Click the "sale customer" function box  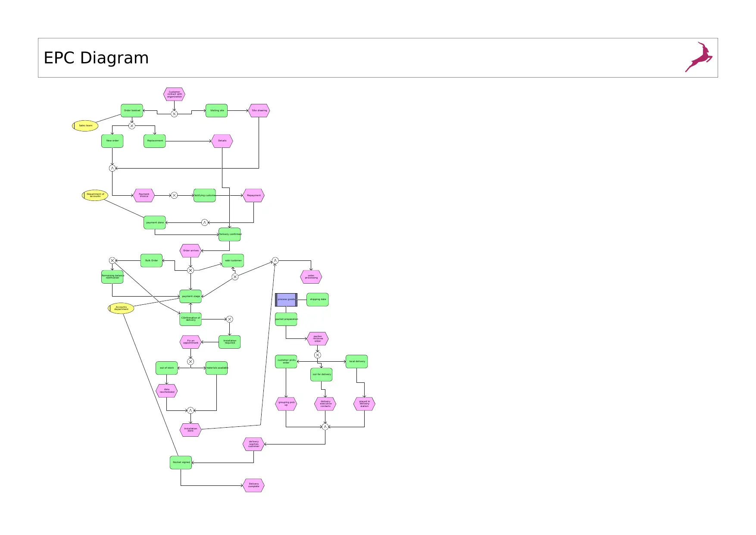233,260
